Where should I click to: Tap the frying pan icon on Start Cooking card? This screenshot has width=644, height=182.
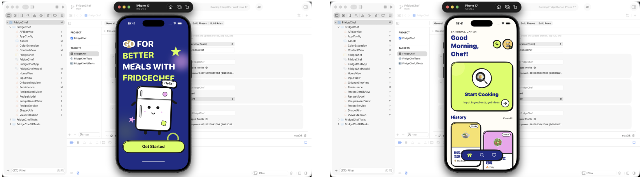click(481, 78)
